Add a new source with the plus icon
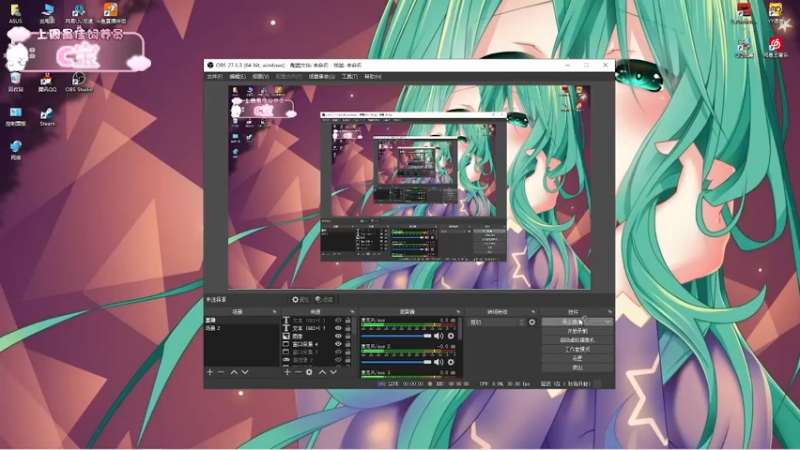The height and width of the screenshot is (450, 800). pos(287,372)
